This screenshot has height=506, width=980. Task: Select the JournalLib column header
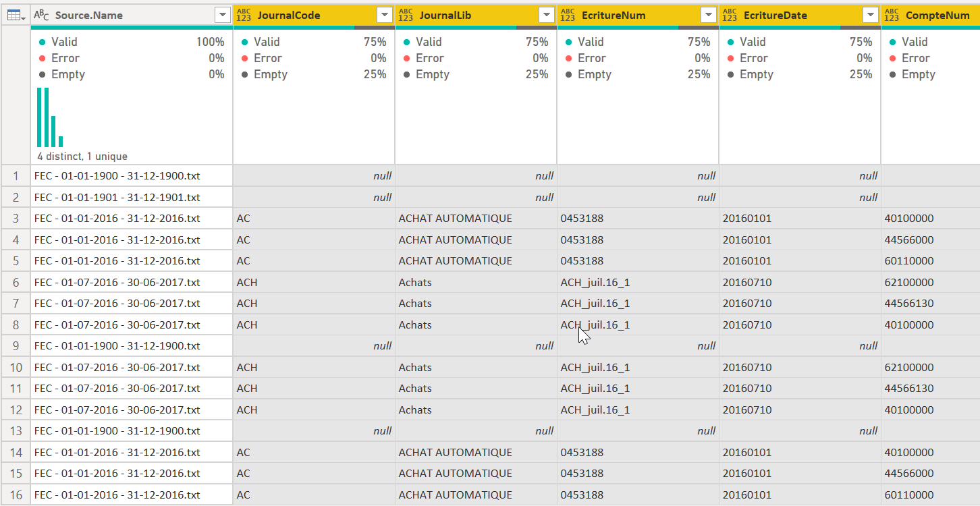pos(476,15)
